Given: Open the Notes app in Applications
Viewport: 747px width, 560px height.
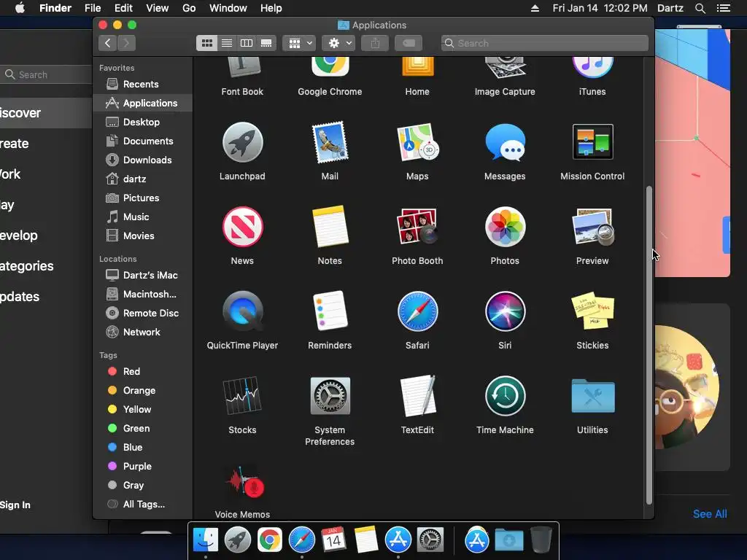Looking at the screenshot, I should pyautogui.click(x=330, y=227).
